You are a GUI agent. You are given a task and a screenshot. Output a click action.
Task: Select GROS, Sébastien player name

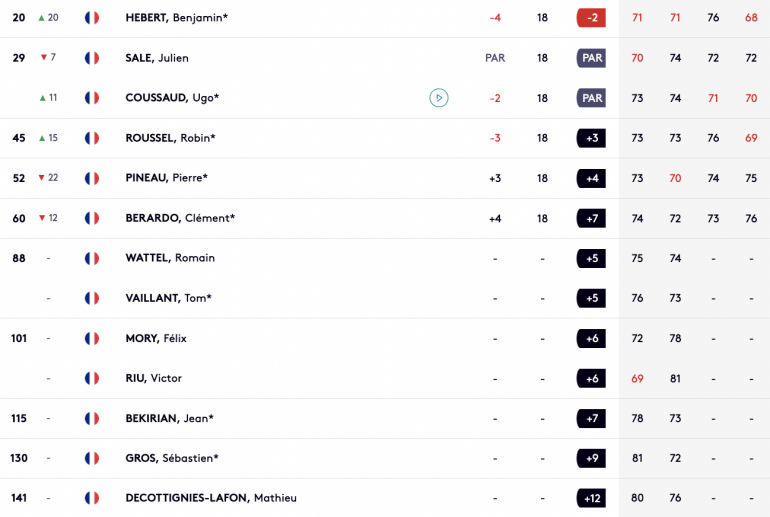(x=172, y=458)
